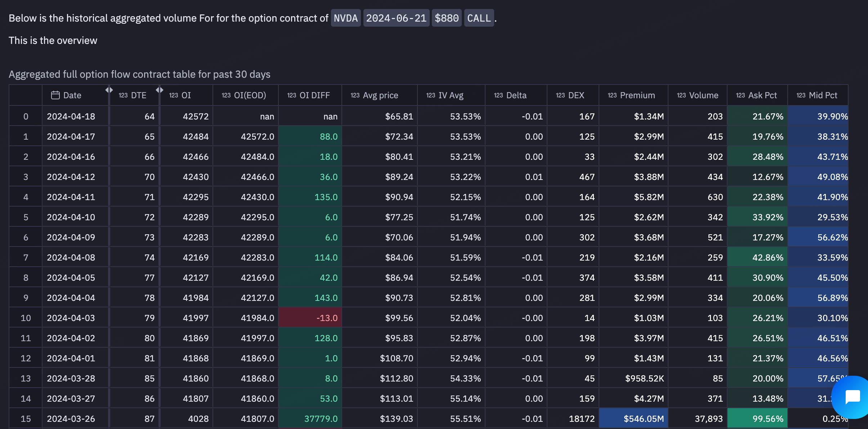Viewport: 868px width, 429px height.
Task: Click the negative OI DIFF -13.0 cell
Action: (x=310, y=318)
